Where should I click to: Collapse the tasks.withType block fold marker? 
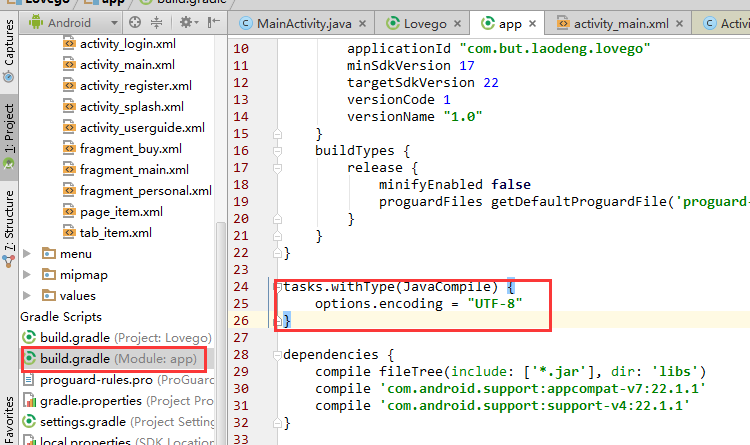click(277, 287)
